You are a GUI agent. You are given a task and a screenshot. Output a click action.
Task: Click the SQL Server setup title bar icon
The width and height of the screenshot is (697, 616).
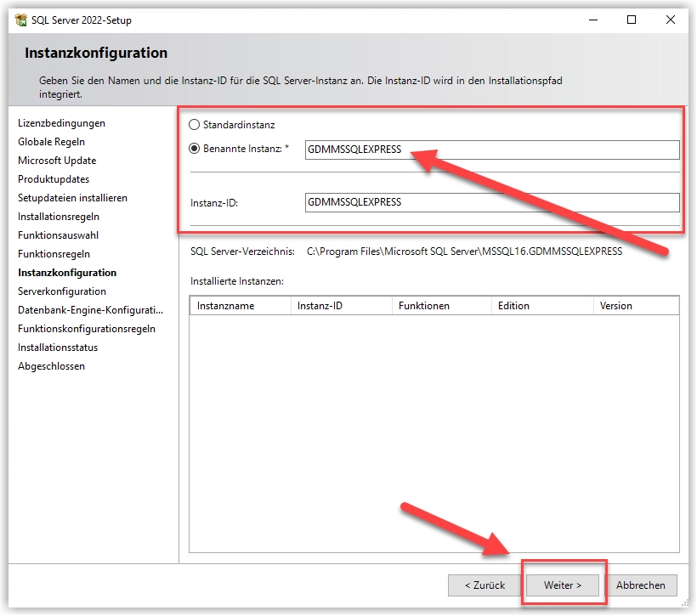[20, 20]
